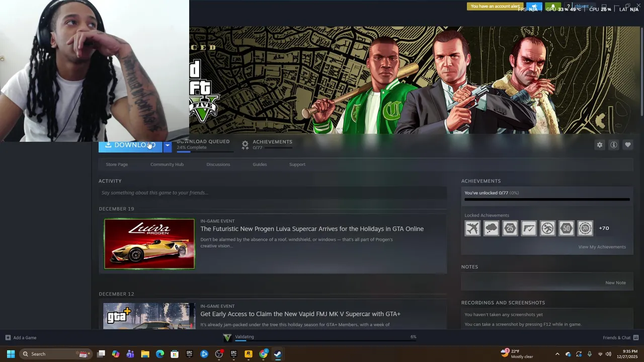The height and width of the screenshot is (362, 644).
Task: Open the Store Page tab
Action: 117,164
